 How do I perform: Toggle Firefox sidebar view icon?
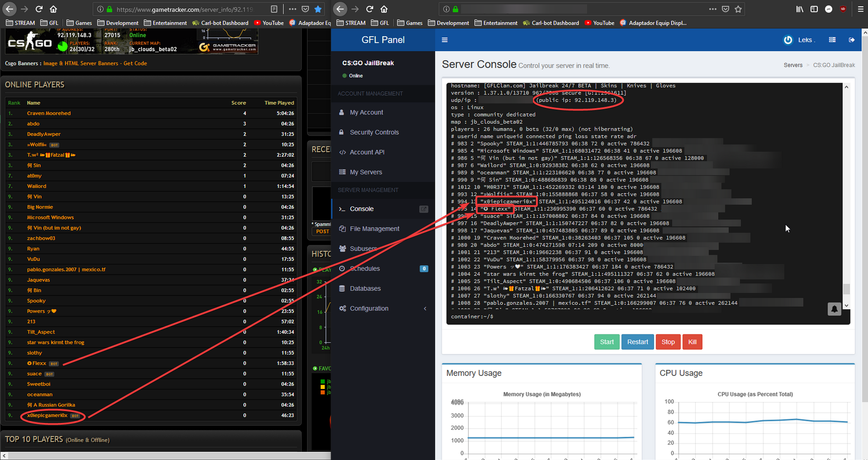(x=814, y=9)
